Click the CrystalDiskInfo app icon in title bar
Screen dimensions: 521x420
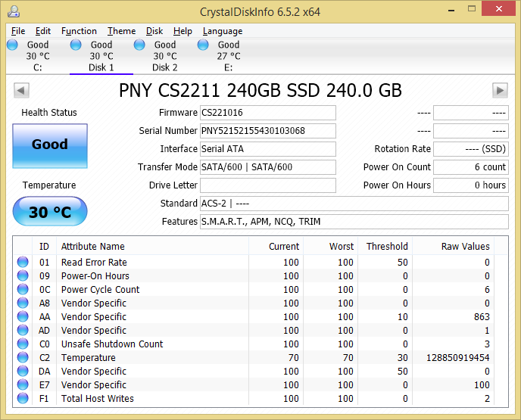13,11
